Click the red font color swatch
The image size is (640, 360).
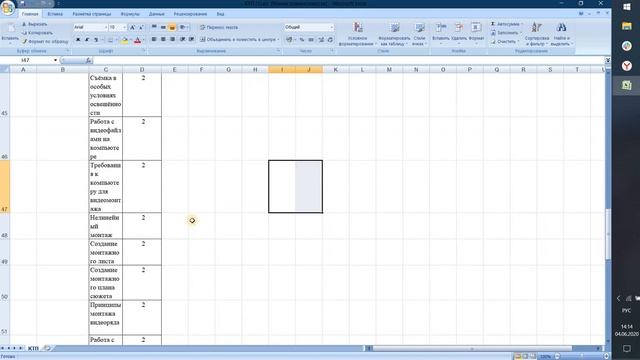[x=138, y=40]
